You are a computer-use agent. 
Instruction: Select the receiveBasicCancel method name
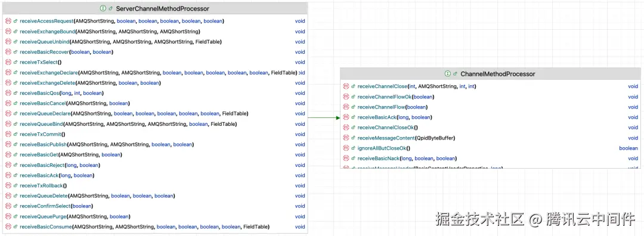(43, 103)
